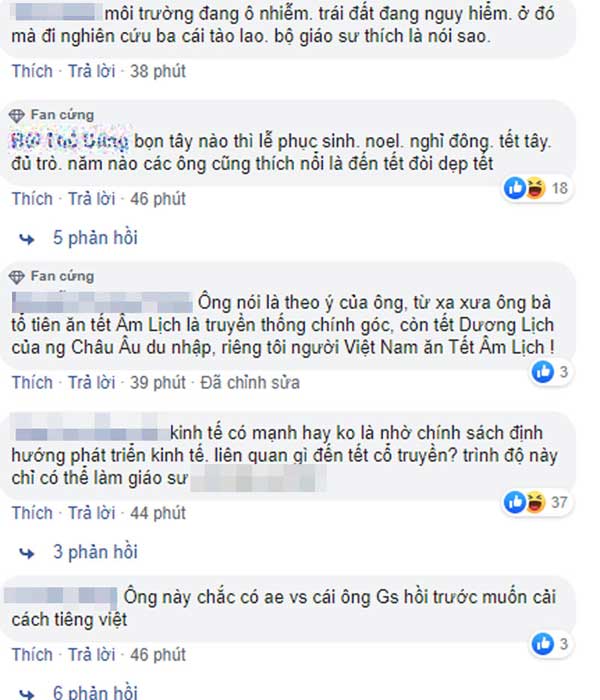This screenshot has width=600, height=700.
Task: Click the like icon showing 37 reactions
Action: (515, 502)
